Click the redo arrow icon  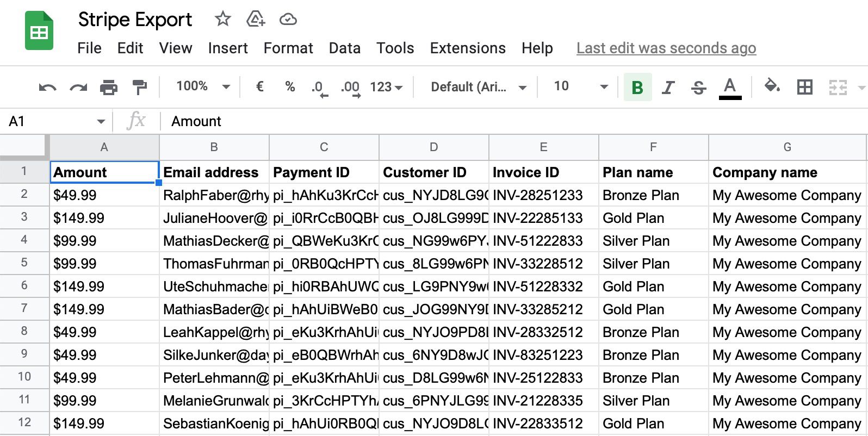pyautogui.click(x=78, y=87)
